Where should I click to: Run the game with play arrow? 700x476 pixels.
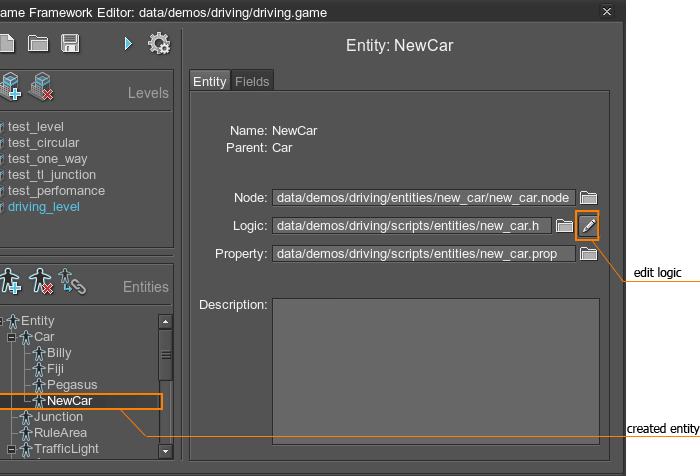(x=128, y=43)
